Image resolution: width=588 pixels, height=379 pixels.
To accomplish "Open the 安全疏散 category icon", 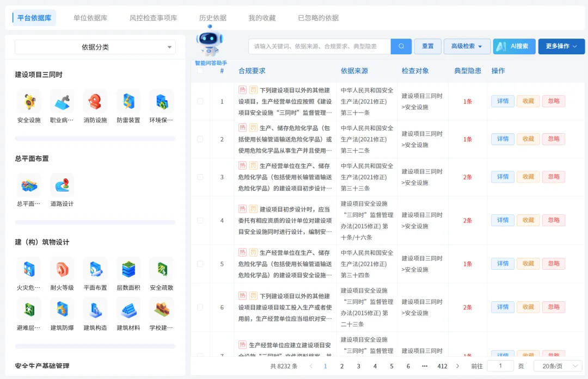I will [x=162, y=269].
